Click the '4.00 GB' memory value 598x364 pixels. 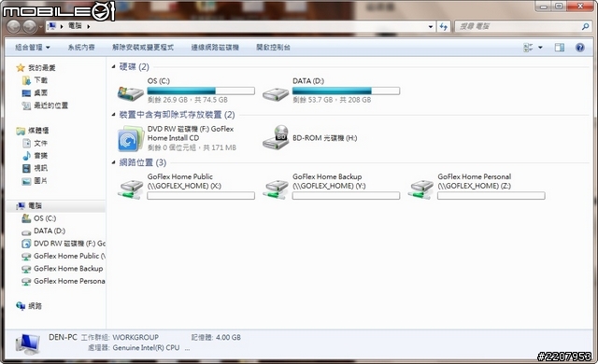(228, 337)
